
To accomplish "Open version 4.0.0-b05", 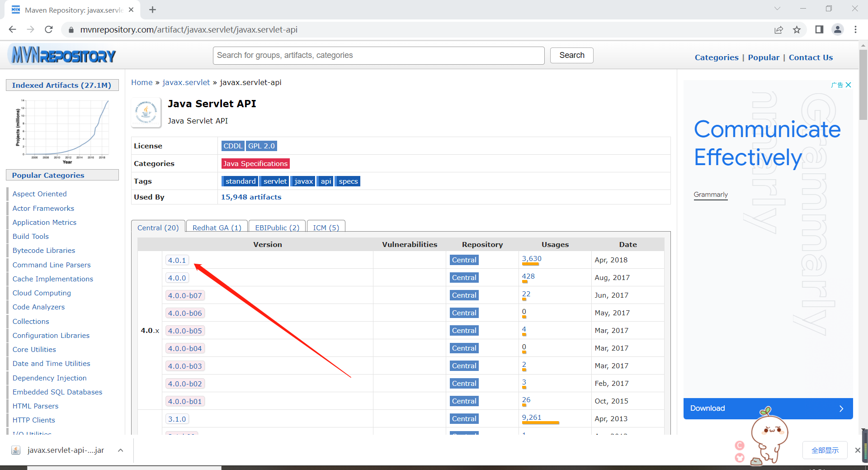I will [x=185, y=331].
